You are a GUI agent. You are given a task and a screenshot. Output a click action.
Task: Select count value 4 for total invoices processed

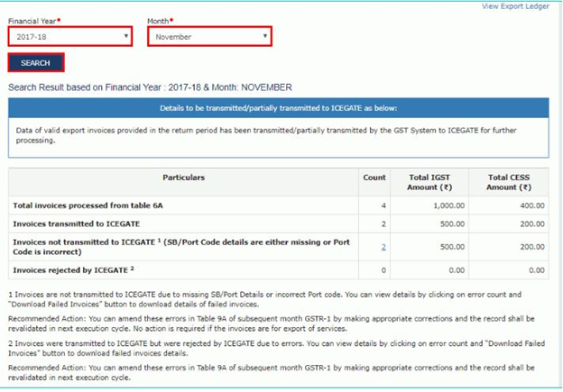pyautogui.click(x=383, y=205)
